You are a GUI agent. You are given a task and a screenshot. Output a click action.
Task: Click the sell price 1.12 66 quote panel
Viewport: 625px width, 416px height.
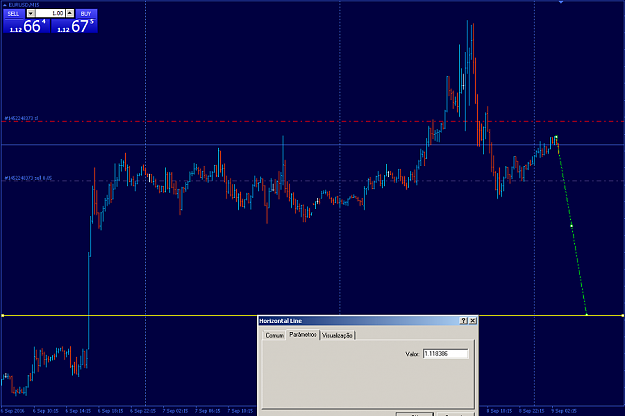(x=27, y=26)
